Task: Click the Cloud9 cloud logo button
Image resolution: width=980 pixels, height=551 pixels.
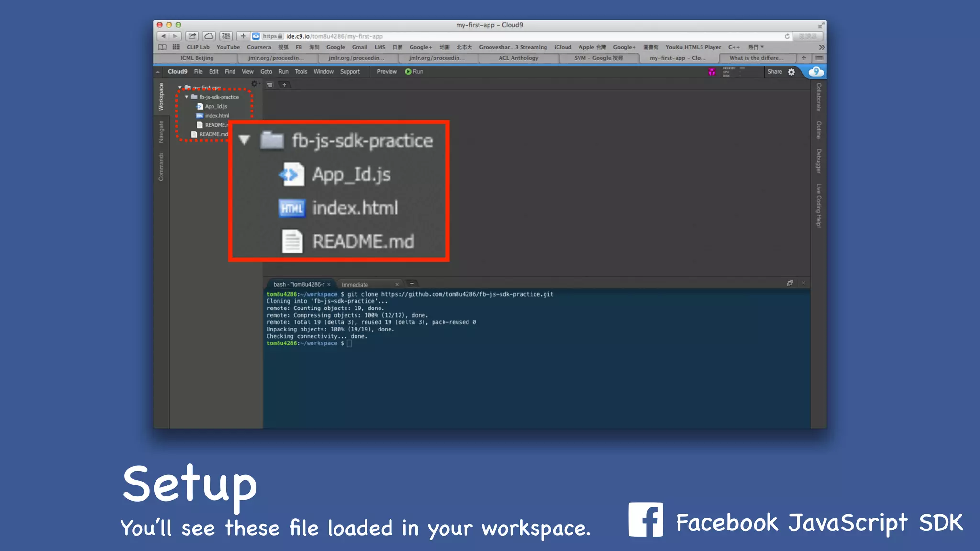Action: point(816,72)
